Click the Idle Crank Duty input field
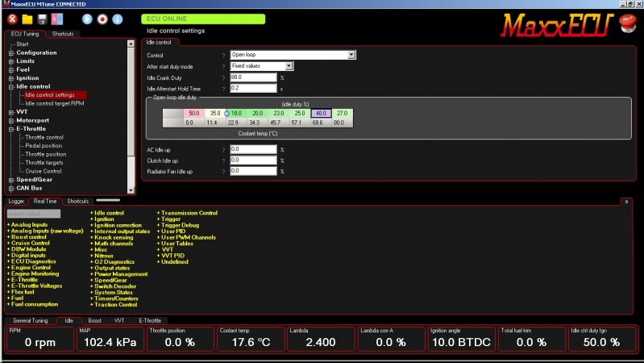This screenshot has height=363, width=644. point(253,77)
